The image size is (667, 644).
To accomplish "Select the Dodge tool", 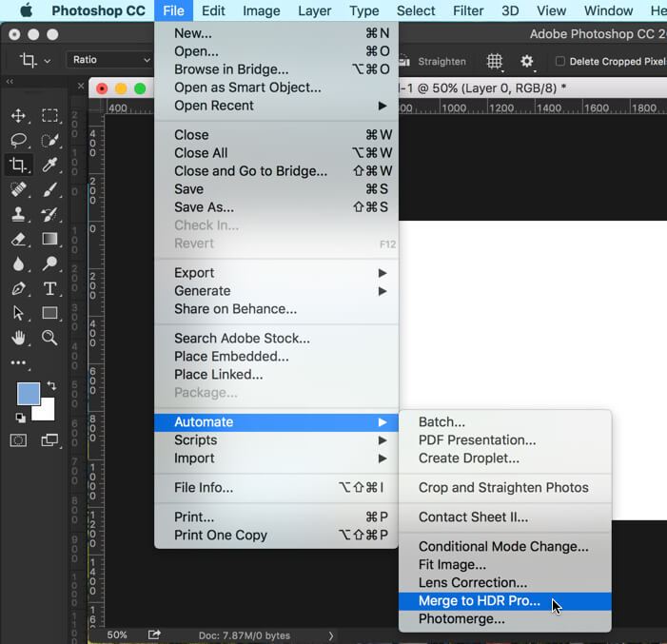I will 49,263.
